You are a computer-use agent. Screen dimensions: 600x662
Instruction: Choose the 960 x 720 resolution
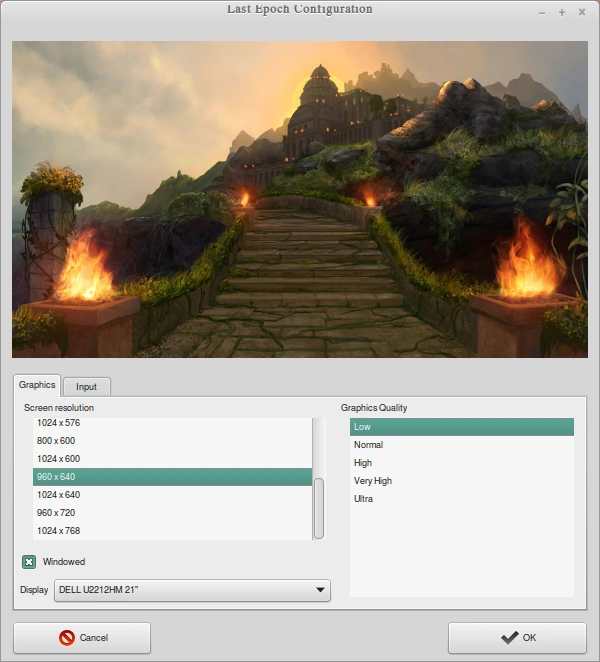pos(172,513)
